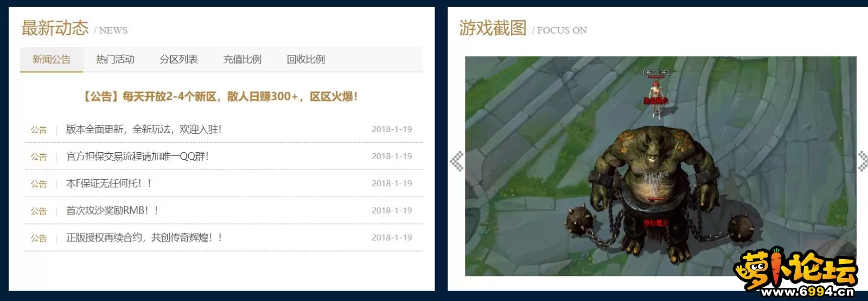
Task: Click 公告 label beside 本F保证无任何托
Action: (x=39, y=184)
